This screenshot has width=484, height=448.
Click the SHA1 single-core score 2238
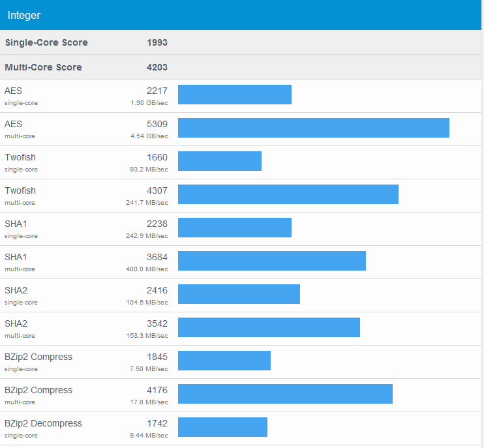[x=157, y=224]
